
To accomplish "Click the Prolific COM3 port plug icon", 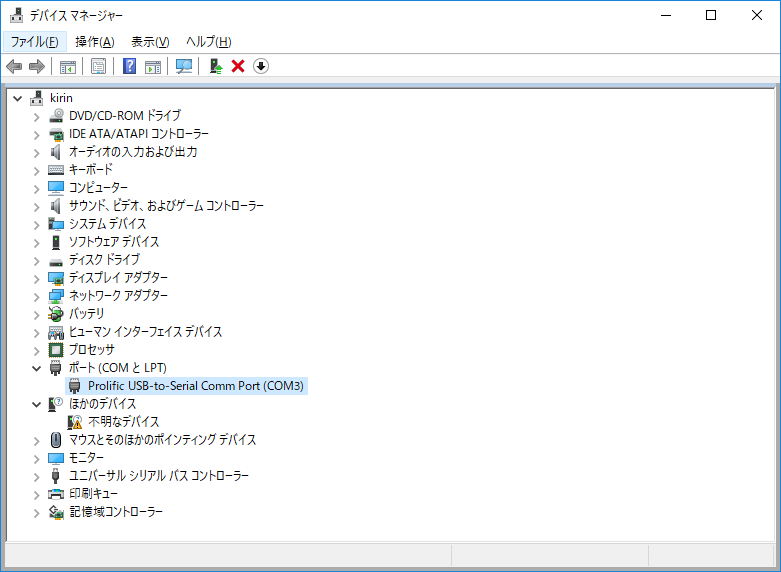I will (x=75, y=386).
